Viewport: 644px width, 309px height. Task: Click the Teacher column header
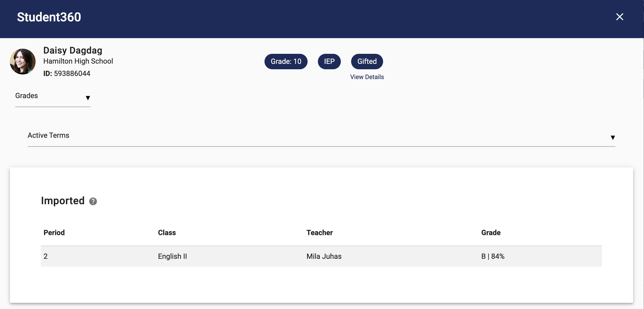click(x=319, y=233)
